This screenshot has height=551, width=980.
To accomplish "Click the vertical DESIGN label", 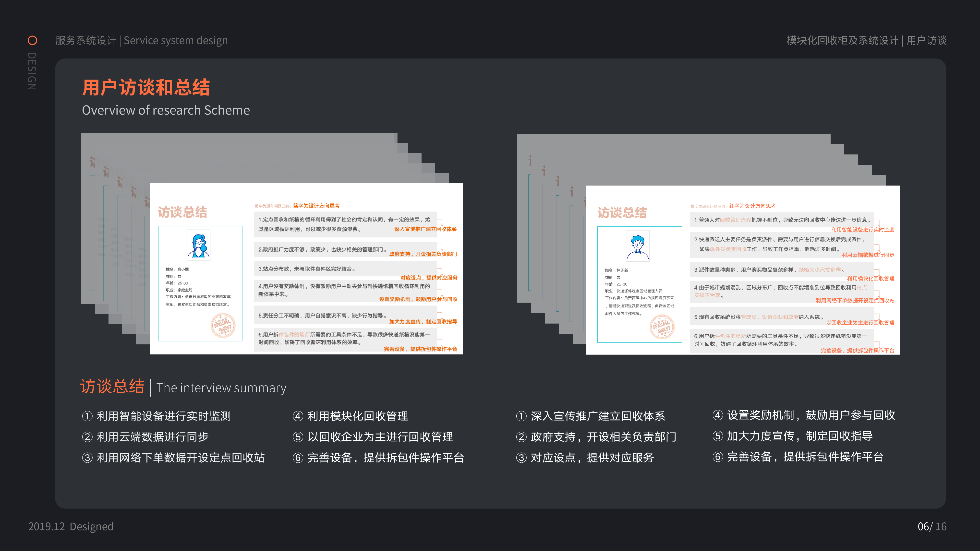I will click(x=32, y=71).
